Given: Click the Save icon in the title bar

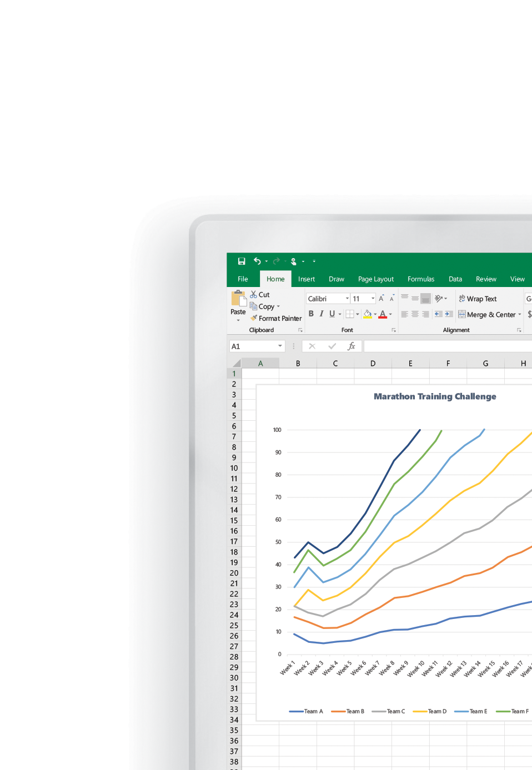Looking at the screenshot, I should 242,261.
